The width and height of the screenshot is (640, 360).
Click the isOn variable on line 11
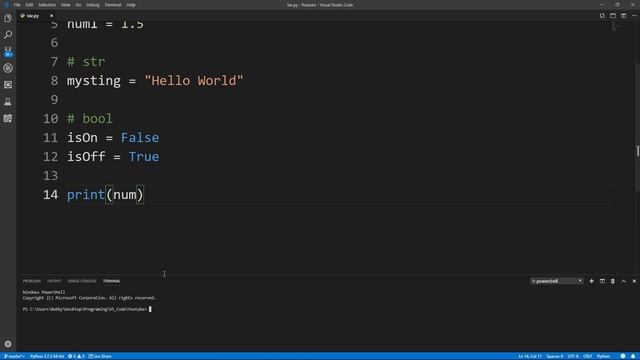point(82,138)
